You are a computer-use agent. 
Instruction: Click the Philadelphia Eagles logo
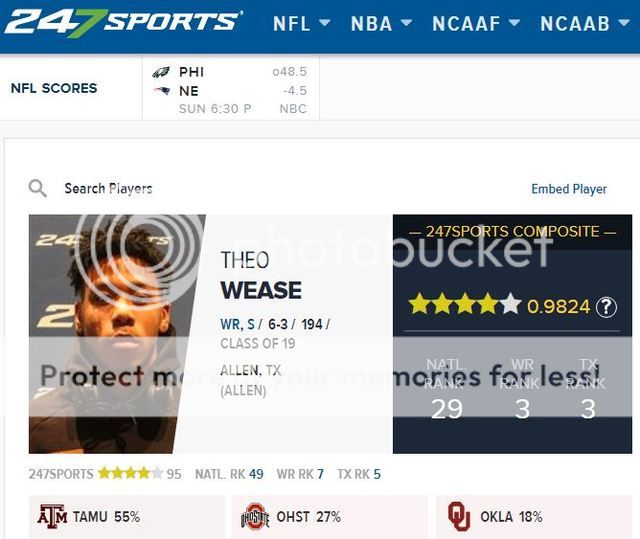click(x=161, y=72)
